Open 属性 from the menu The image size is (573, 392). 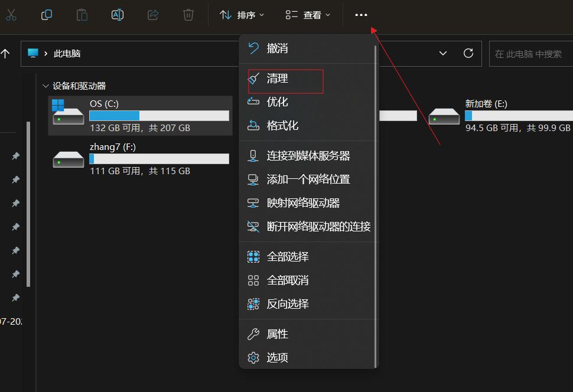click(x=276, y=334)
